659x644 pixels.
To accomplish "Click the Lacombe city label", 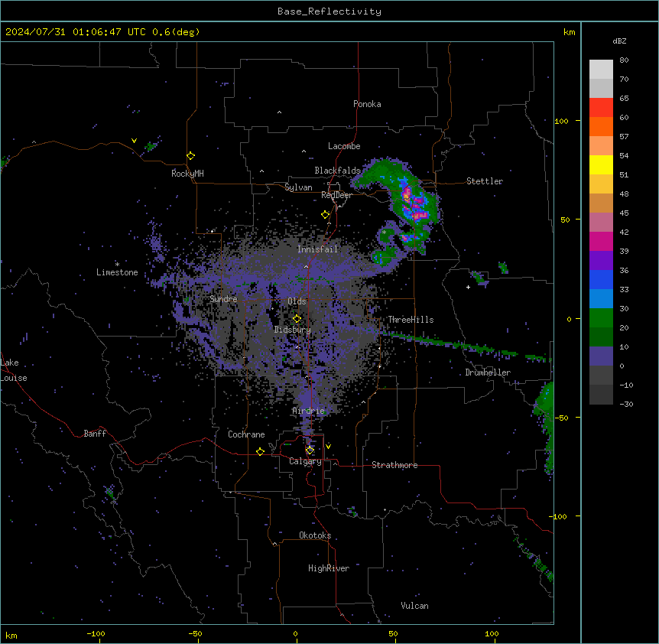I will [344, 146].
